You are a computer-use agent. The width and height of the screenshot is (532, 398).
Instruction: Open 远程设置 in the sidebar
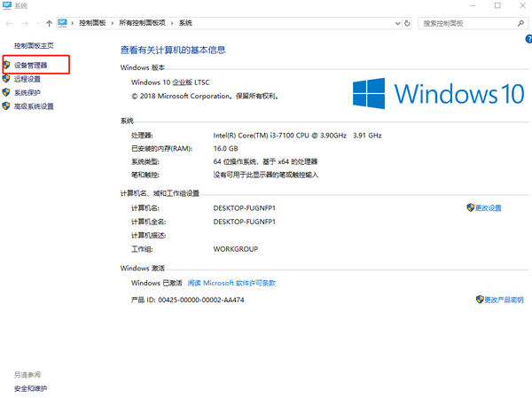27,79
